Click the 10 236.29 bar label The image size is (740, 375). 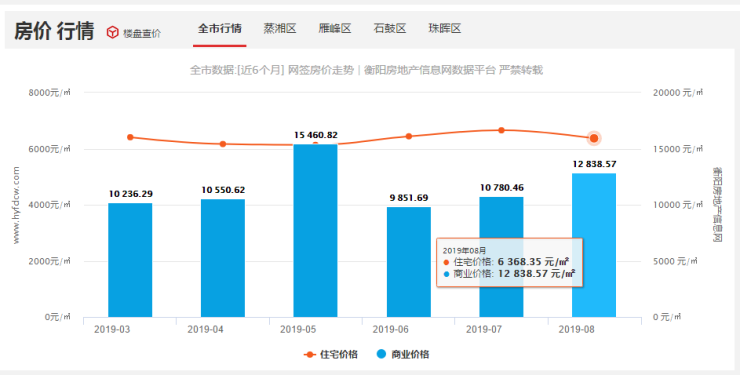click(x=131, y=194)
